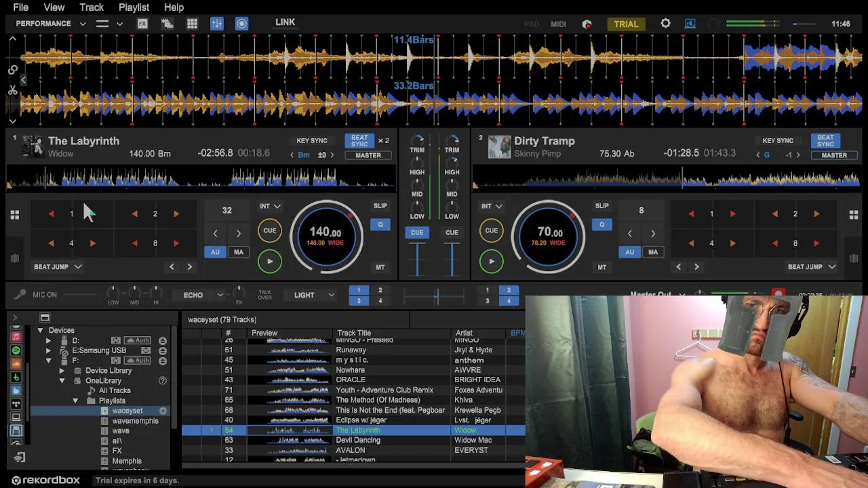This screenshot has width=868, height=488.
Task: Toggle KEY SYNC on deck 2
Action: [x=778, y=141]
